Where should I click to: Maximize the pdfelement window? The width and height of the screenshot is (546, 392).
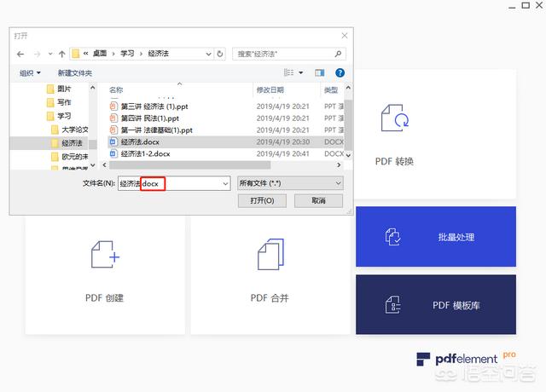tap(526, 5)
